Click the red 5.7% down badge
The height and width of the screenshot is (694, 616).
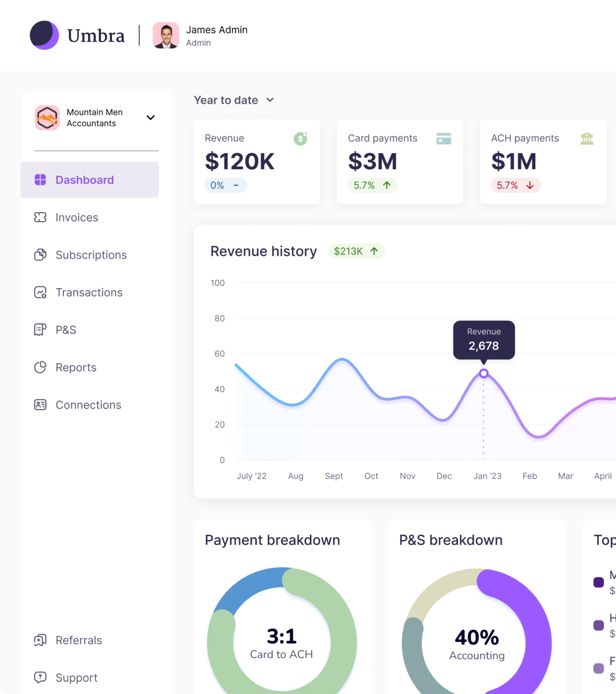click(x=516, y=185)
